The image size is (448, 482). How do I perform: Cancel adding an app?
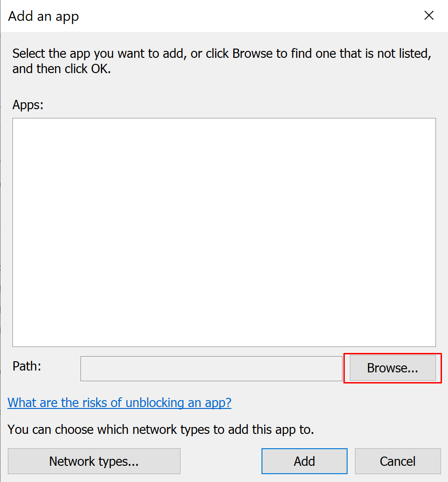point(398,461)
